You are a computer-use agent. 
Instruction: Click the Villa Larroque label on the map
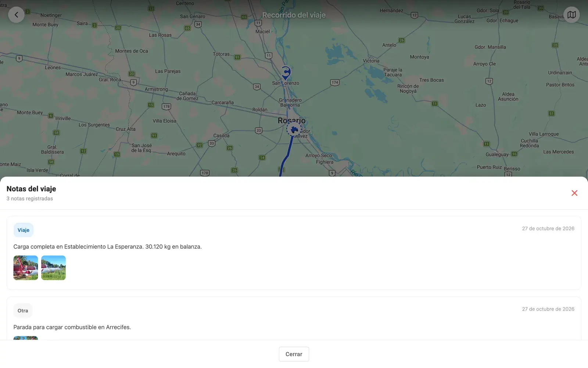pos(544,134)
